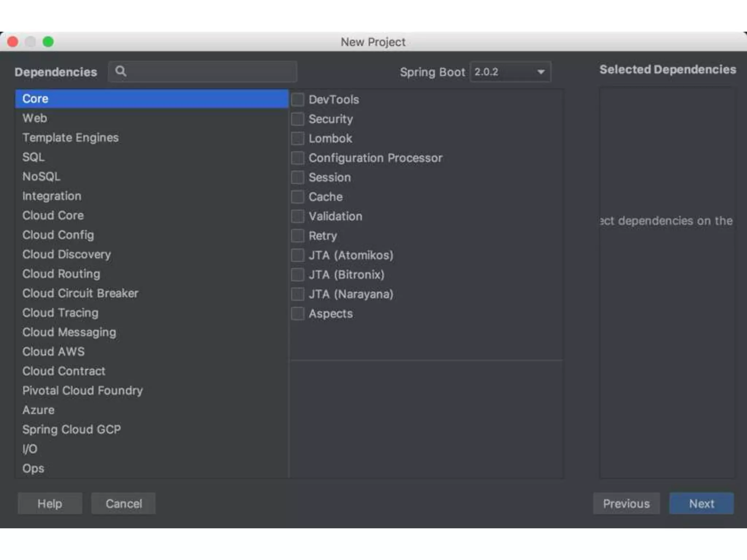747x560 pixels.
Task: Select the Validation dependency checkbox
Action: click(x=298, y=216)
